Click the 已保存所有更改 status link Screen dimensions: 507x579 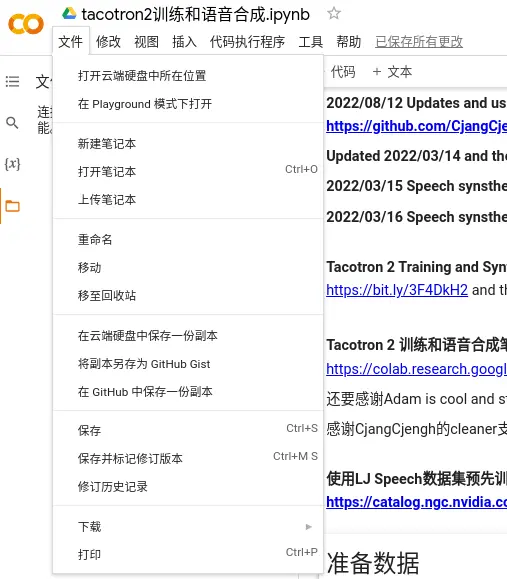pyautogui.click(x=419, y=41)
